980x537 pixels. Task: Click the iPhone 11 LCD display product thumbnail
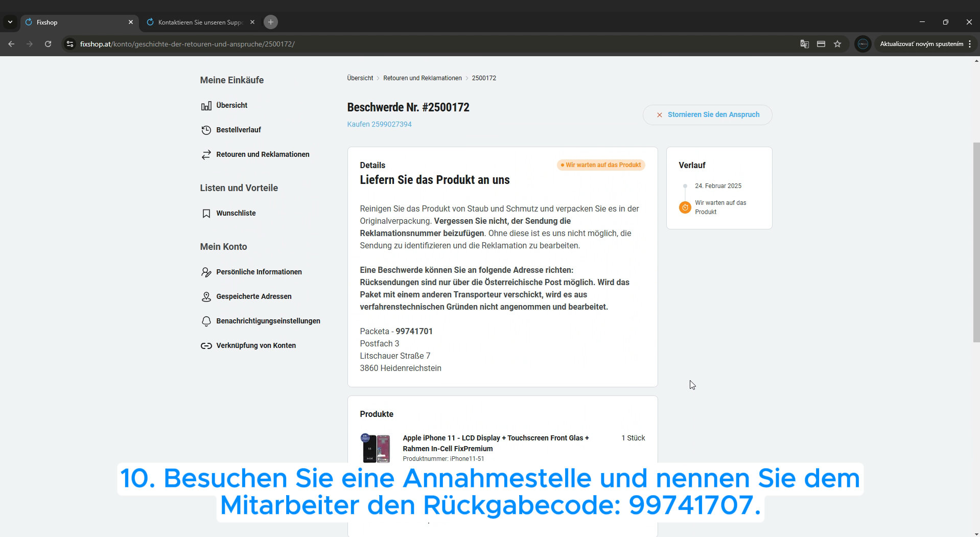[x=376, y=448]
